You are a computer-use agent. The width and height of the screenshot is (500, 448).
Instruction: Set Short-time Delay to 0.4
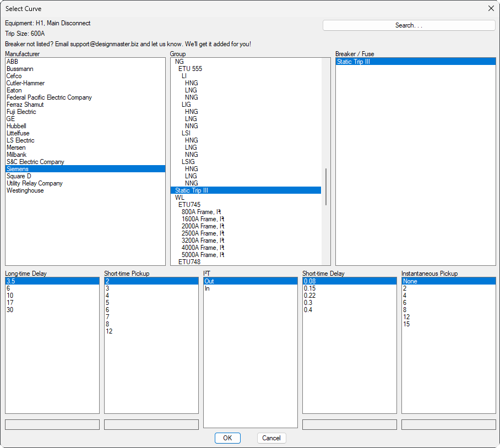click(350, 310)
